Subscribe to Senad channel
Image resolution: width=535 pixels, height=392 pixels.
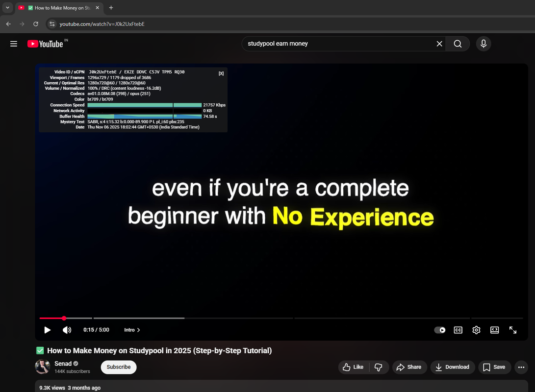pos(118,367)
